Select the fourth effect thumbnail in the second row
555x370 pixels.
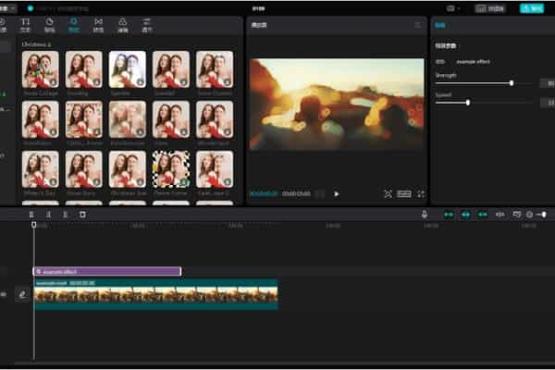(x=171, y=119)
